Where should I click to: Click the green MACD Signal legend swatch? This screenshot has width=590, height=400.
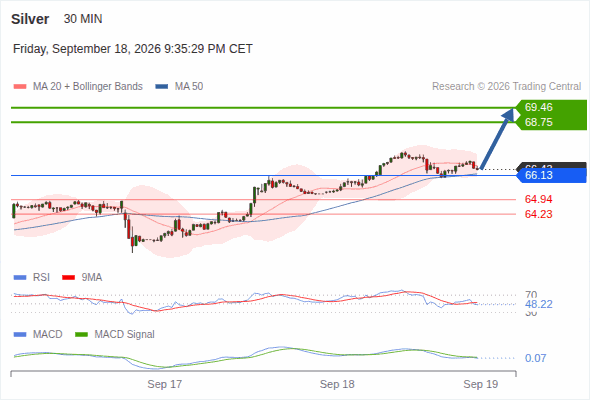(x=81, y=335)
